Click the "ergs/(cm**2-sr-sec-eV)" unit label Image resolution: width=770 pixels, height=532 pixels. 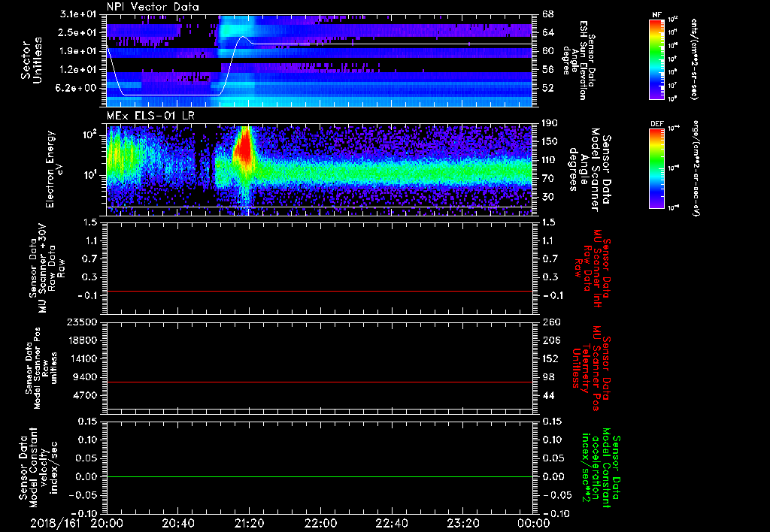[696, 168]
